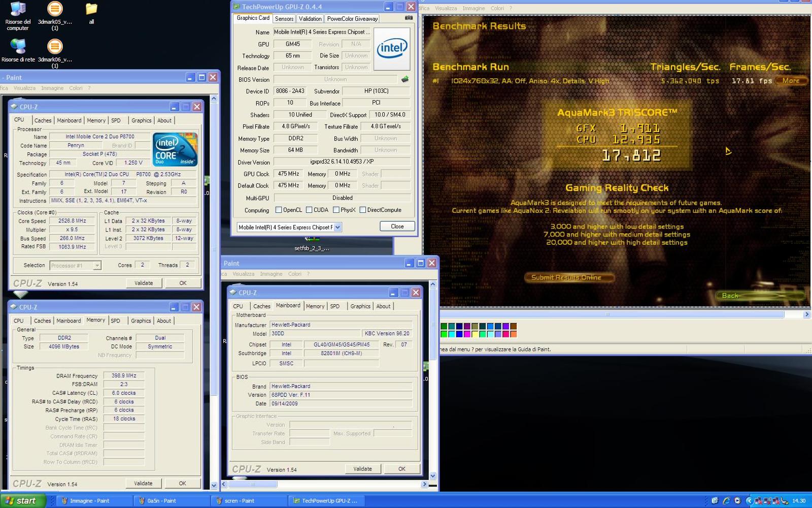Open the 'all' folder on desktop

click(x=91, y=13)
